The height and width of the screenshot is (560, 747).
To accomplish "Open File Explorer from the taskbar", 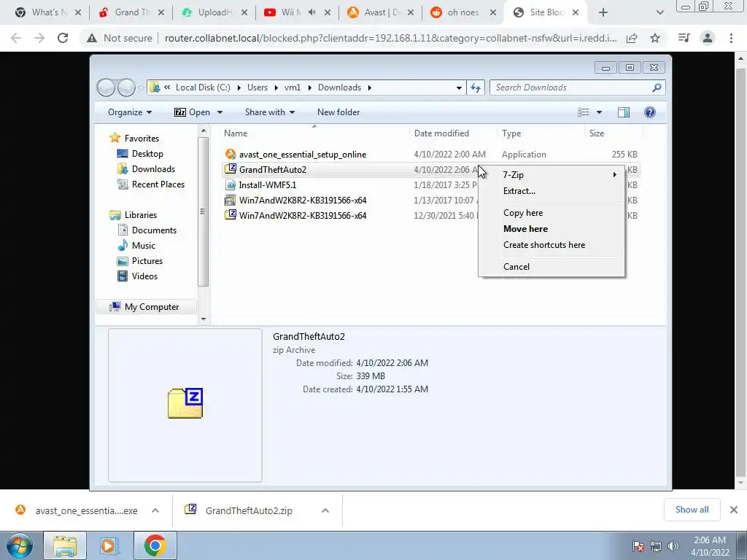I will point(65,545).
